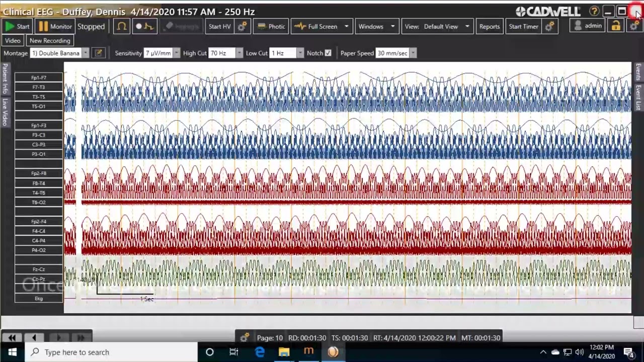Image resolution: width=644 pixels, height=362 pixels.
Task: Open the notification center icon
Action: (628, 352)
